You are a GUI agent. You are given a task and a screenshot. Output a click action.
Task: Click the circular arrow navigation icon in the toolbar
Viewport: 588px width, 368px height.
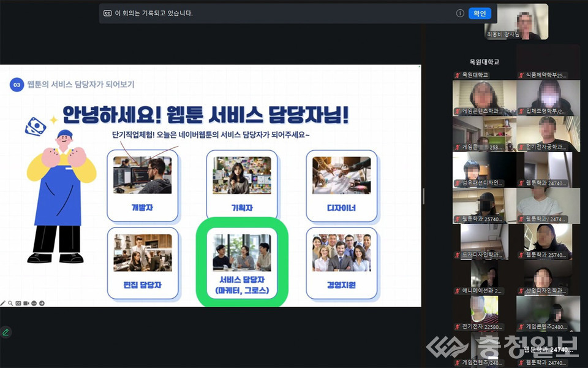click(42, 303)
